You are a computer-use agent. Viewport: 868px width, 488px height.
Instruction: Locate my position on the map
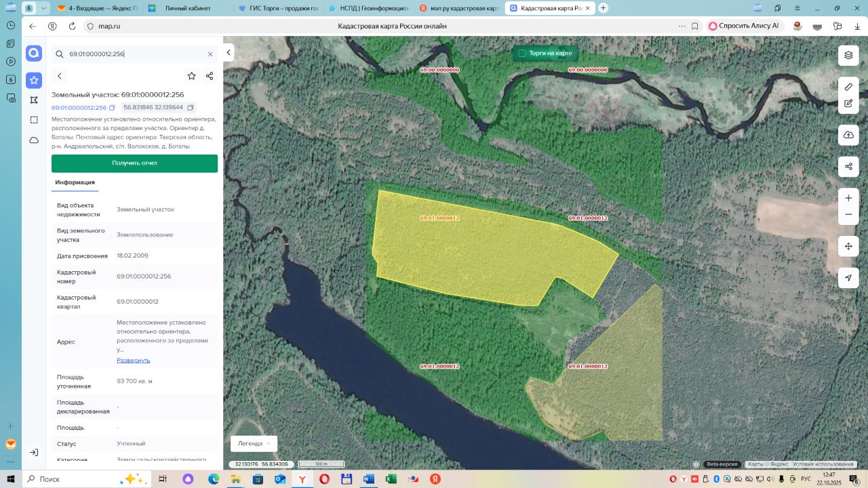[848, 278]
